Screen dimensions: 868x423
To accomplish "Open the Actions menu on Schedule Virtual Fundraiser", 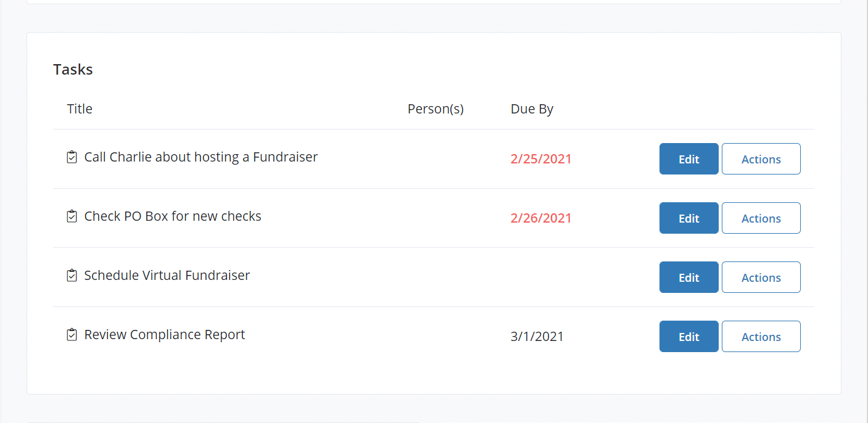I will 761,277.
